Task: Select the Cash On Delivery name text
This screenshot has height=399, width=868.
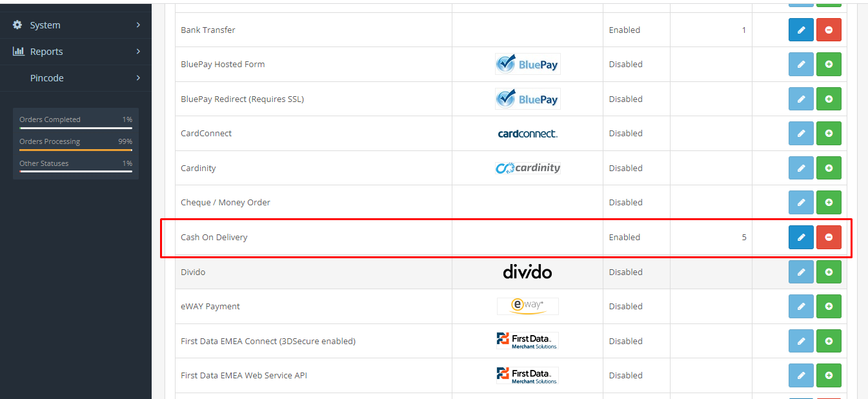Action: pos(214,237)
